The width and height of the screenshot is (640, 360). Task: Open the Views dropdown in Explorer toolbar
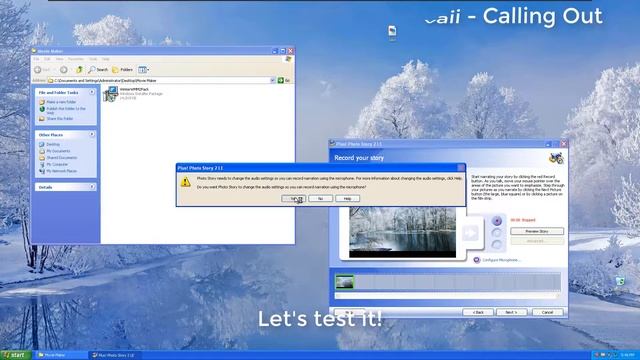pos(143,70)
